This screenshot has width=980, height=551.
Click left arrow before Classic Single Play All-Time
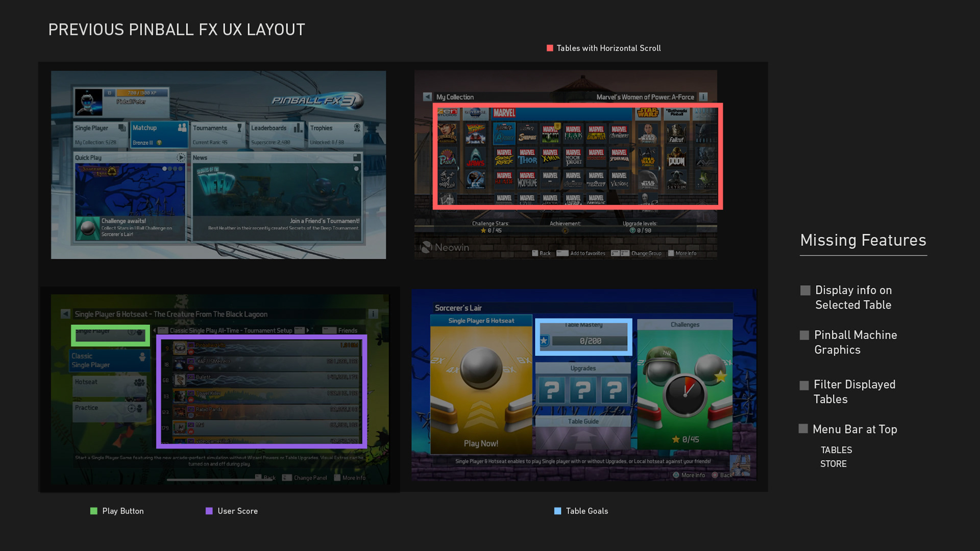point(155,331)
